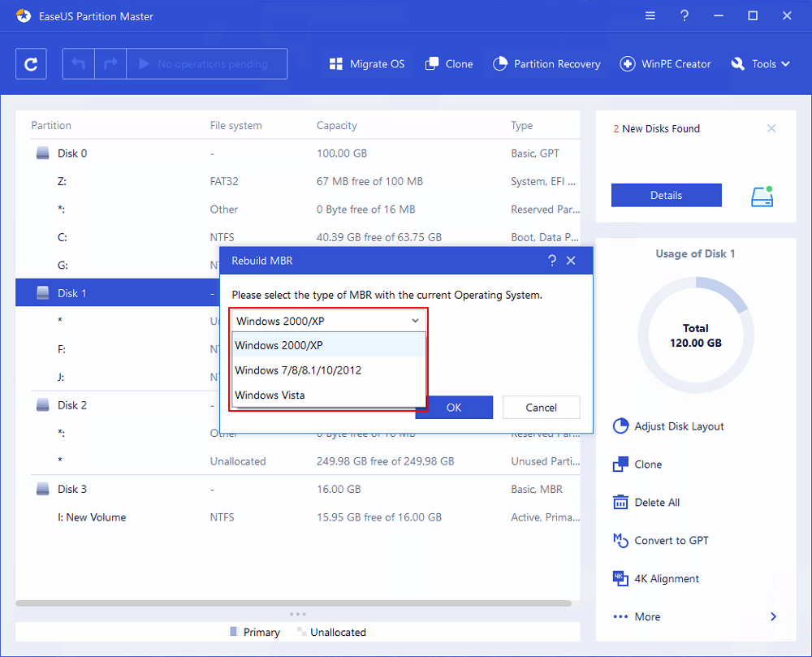
Task: Confirm Rebuild MBR with OK
Action: (x=454, y=408)
